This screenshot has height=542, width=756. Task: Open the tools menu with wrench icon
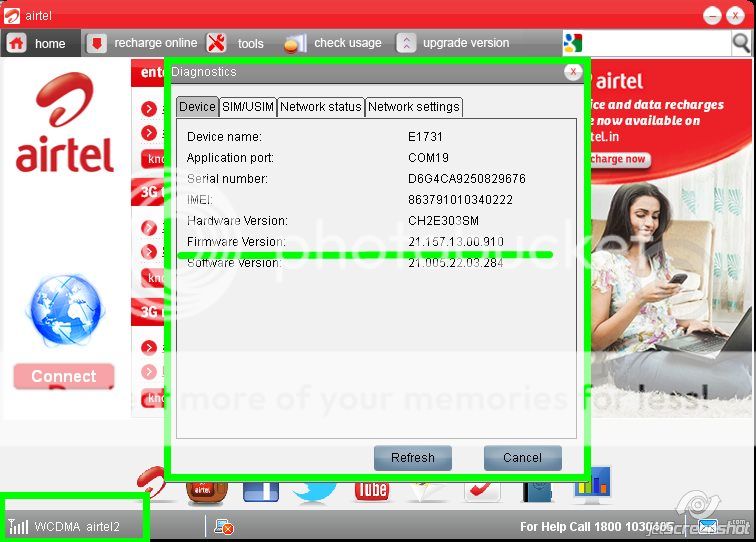(x=236, y=43)
